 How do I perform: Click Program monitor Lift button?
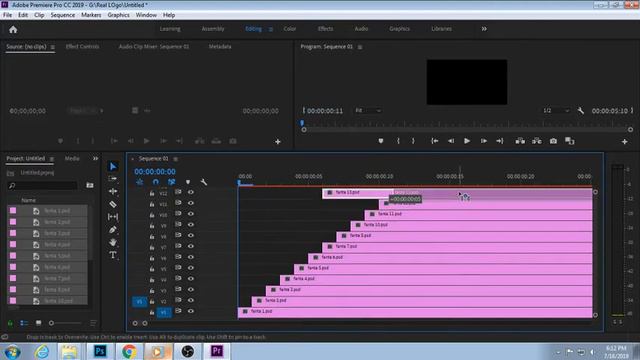520,141
